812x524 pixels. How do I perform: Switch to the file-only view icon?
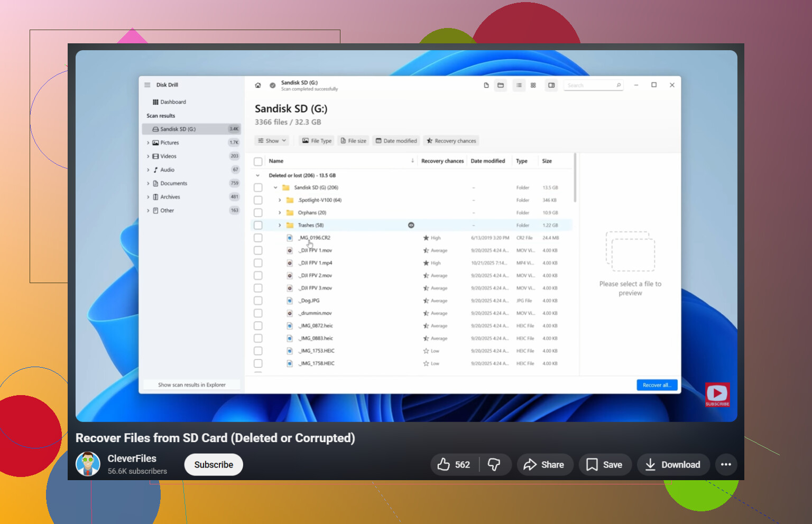[486, 85]
